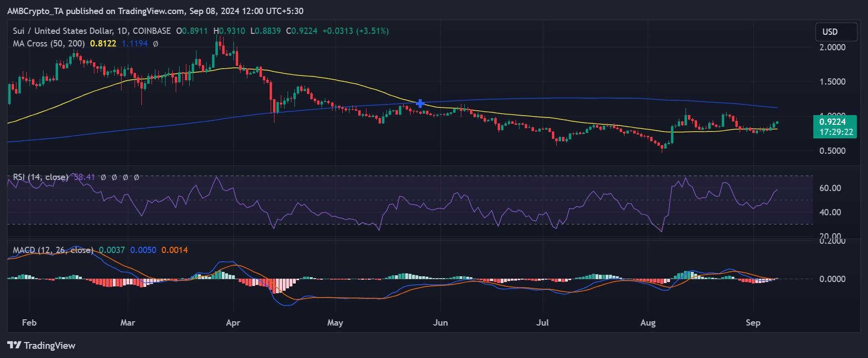Click the 1.5000 price axis label
Viewport: 868px width, 358px height.
tap(832, 82)
